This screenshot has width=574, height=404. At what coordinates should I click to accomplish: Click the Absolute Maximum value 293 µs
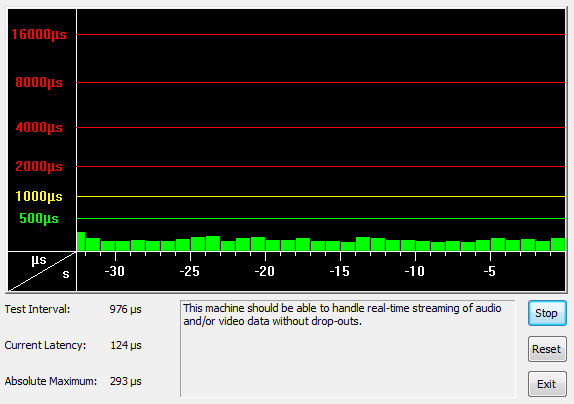tap(126, 381)
